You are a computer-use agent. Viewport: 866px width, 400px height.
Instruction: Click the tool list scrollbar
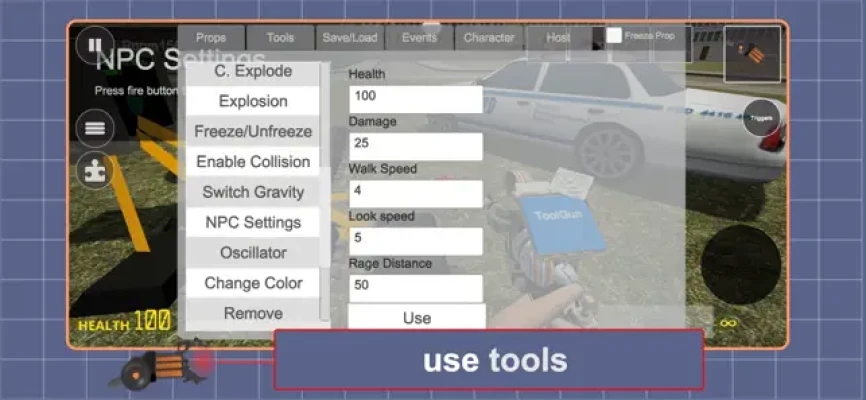(x=324, y=190)
